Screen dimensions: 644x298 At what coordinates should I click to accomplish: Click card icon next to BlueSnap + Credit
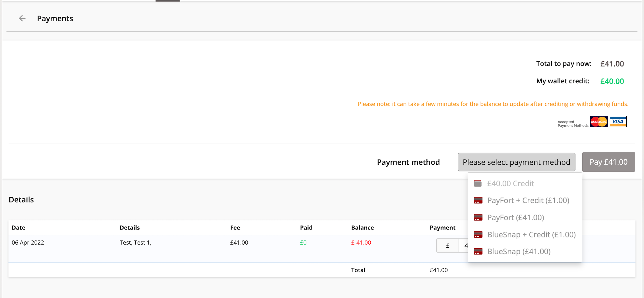pos(478,235)
